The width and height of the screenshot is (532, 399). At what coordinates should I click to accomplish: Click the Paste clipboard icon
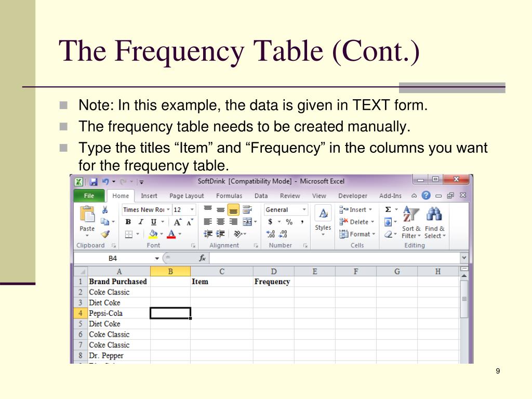87,215
